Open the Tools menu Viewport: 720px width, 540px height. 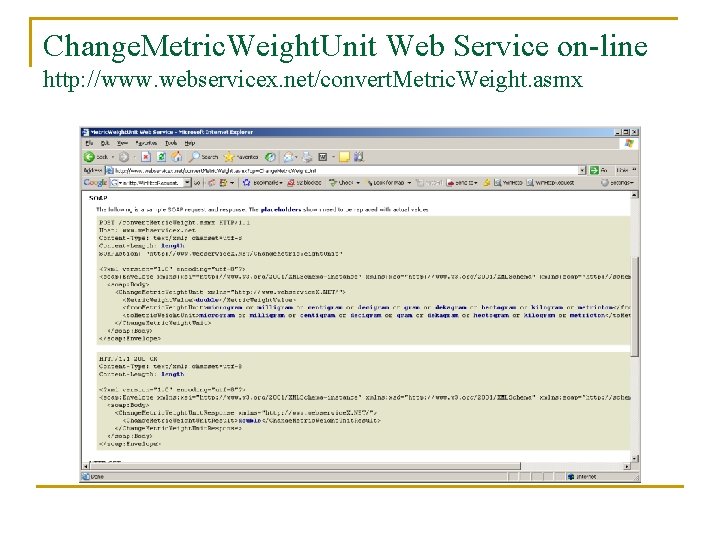[171, 143]
